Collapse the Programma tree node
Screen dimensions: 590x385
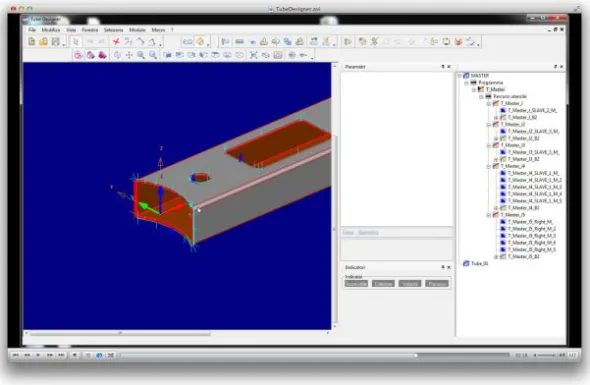(467, 83)
